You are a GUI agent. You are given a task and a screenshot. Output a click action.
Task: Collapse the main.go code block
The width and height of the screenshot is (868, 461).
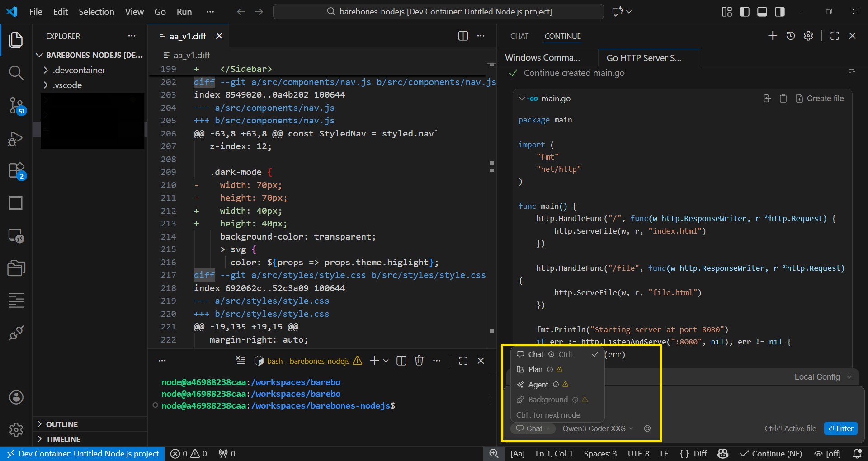pyautogui.click(x=521, y=99)
